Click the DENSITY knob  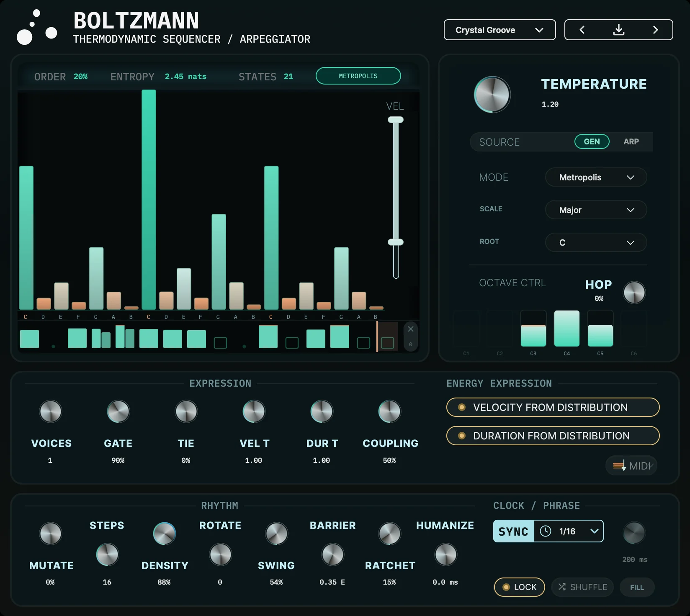tap(165, 534)
